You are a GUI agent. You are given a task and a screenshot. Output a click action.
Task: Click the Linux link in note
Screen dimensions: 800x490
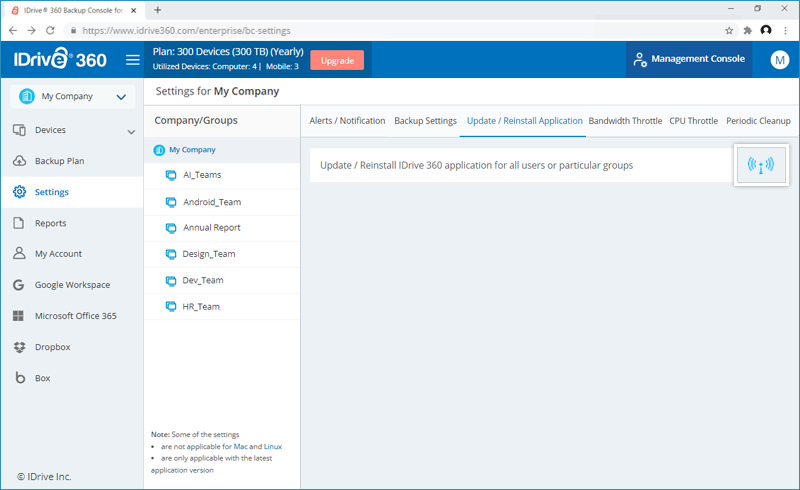point(272,447)
